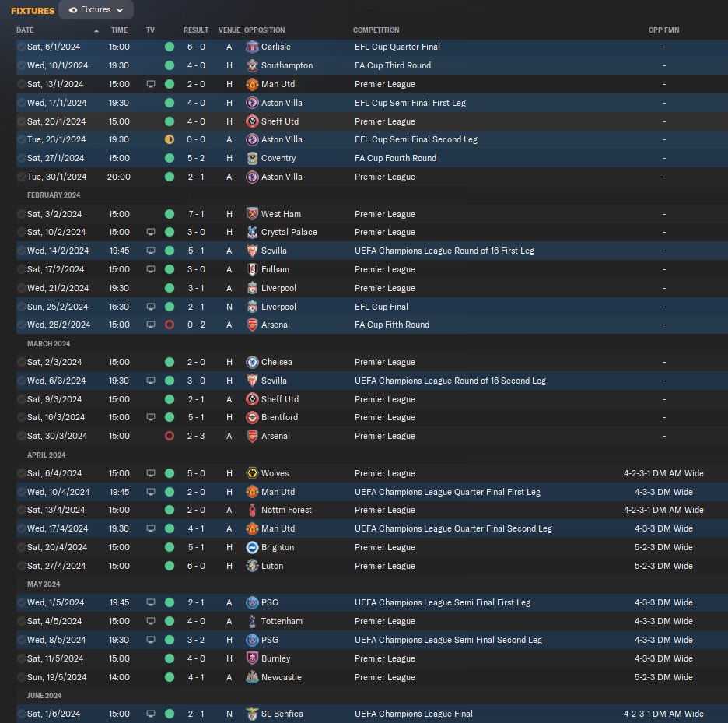
Task: Click Sheff Utd badge on 20/1/2024 row
Action: (x=252, y=121)
